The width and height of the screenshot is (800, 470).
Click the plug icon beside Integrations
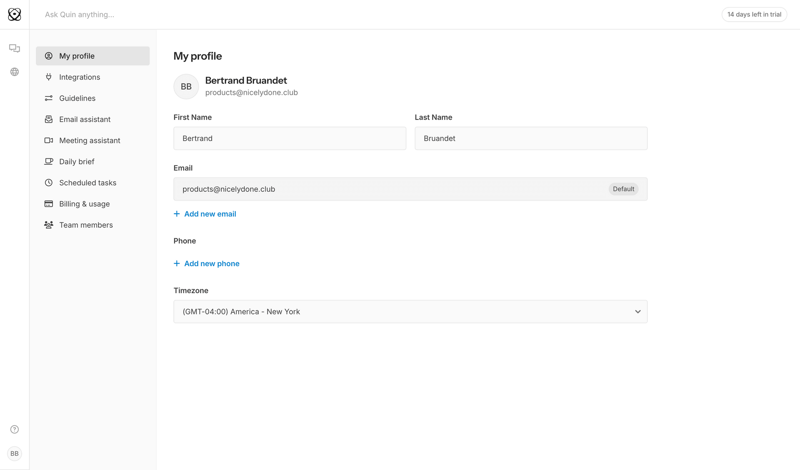(x=48, y=77)
